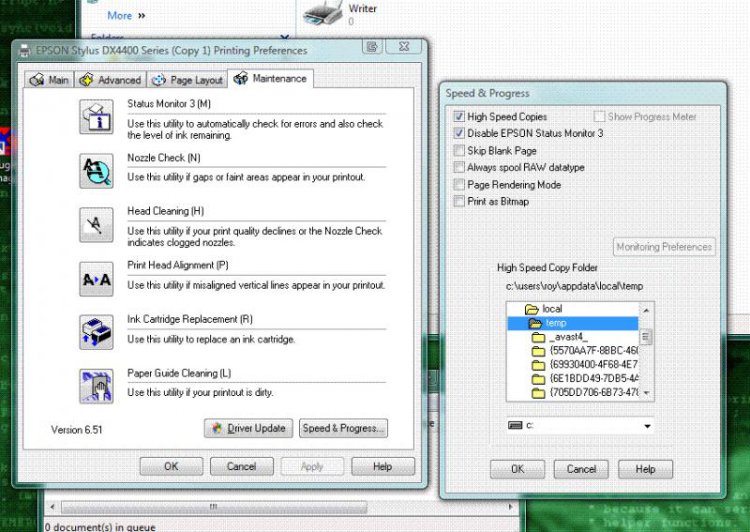
Task: Open Speed & Progress dialog button
Action: [x=343, y=428]
